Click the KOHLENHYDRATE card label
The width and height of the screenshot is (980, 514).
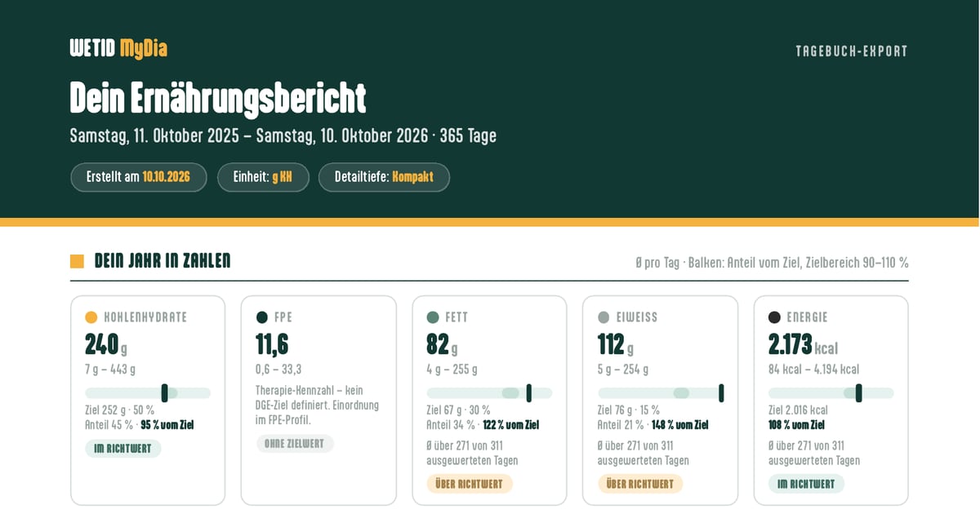tap(145, 317)
